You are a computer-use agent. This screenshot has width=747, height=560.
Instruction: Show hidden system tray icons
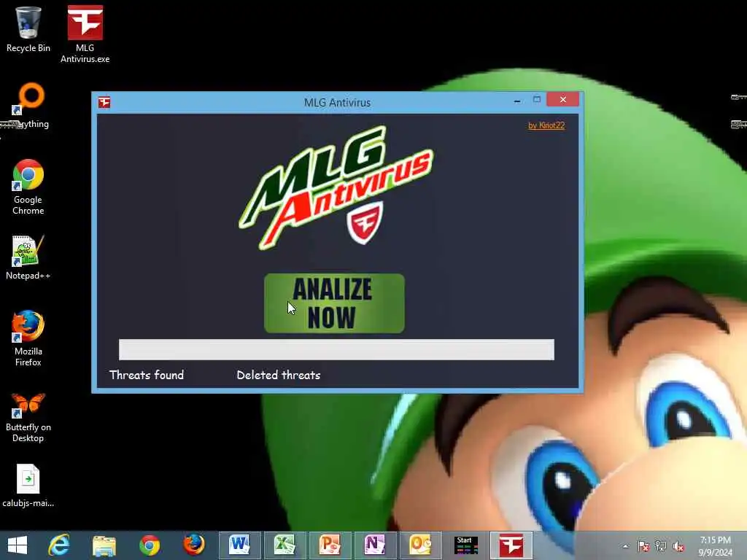[x=625, y=546]
